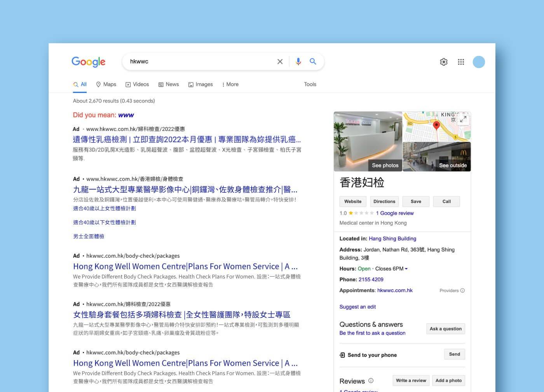Screen dimensions: 544x392
Task: Open the ad titled 九龍一站式大型專業醫學影像中心
Action: (185, 189)
